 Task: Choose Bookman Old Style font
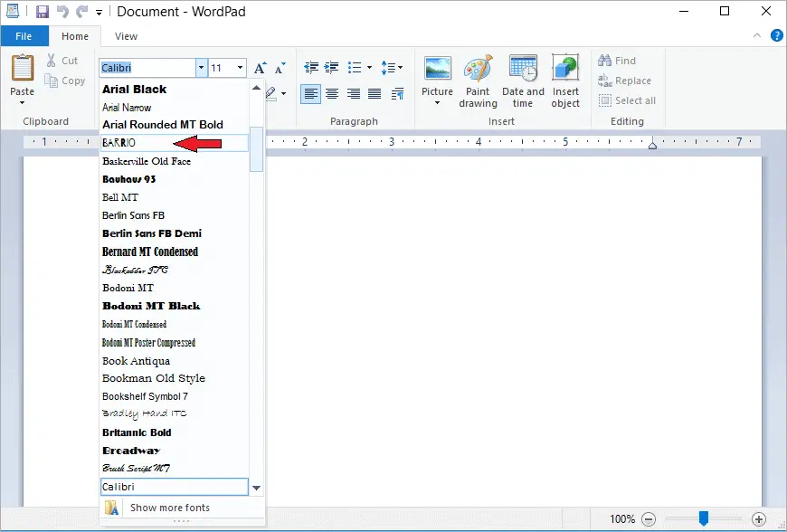click(x=174, y=378)
